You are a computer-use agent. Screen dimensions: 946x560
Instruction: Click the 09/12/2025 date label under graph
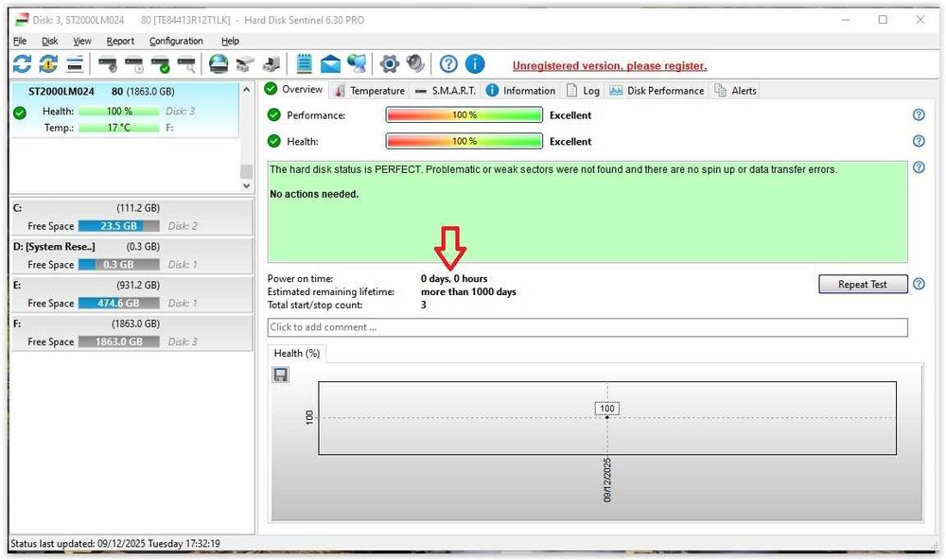607,480
